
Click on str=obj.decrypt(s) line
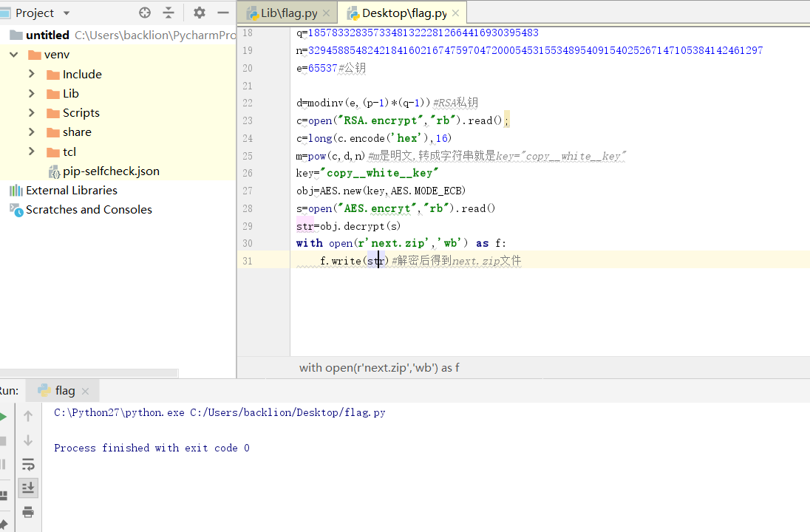[348, 226]
